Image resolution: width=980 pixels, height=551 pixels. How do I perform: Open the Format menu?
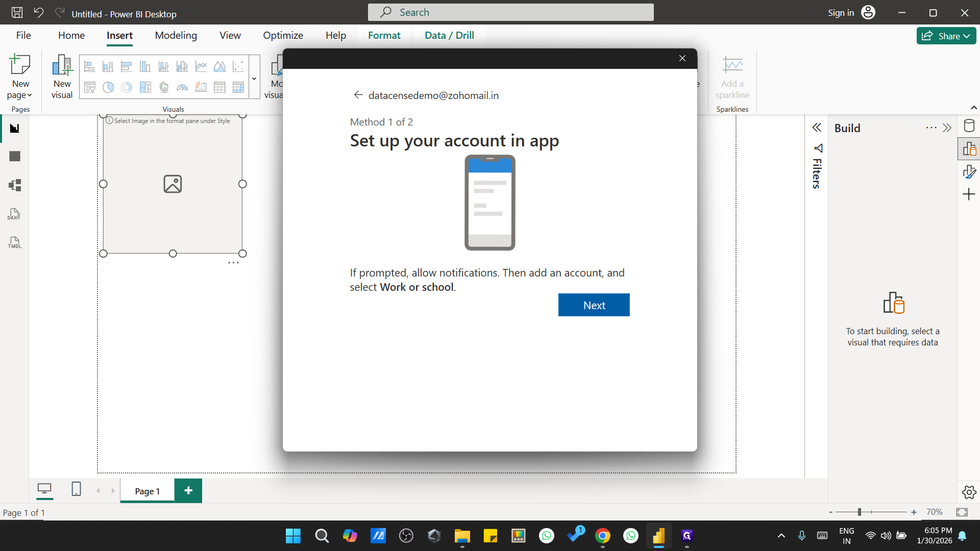click(384, 35)
